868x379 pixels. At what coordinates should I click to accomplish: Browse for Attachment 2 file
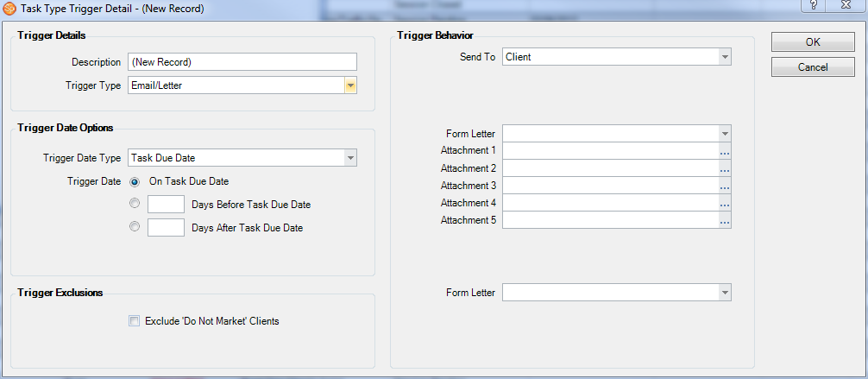coord(725,167)
